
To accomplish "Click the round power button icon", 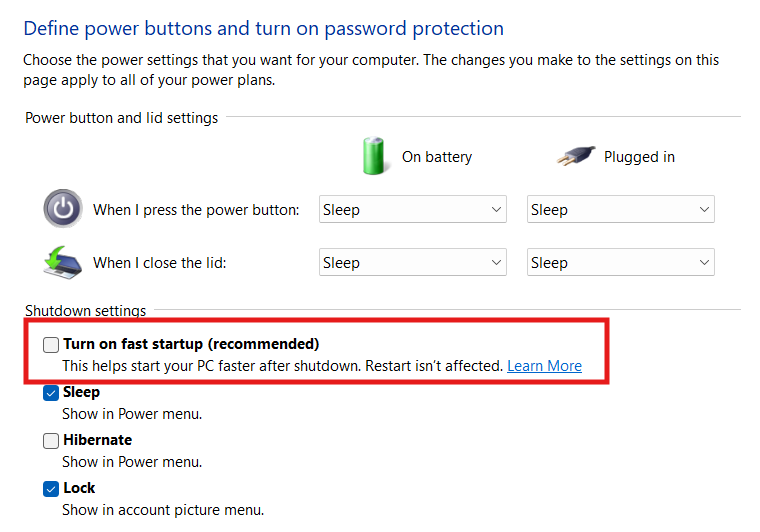I will [x=62, y=209].
